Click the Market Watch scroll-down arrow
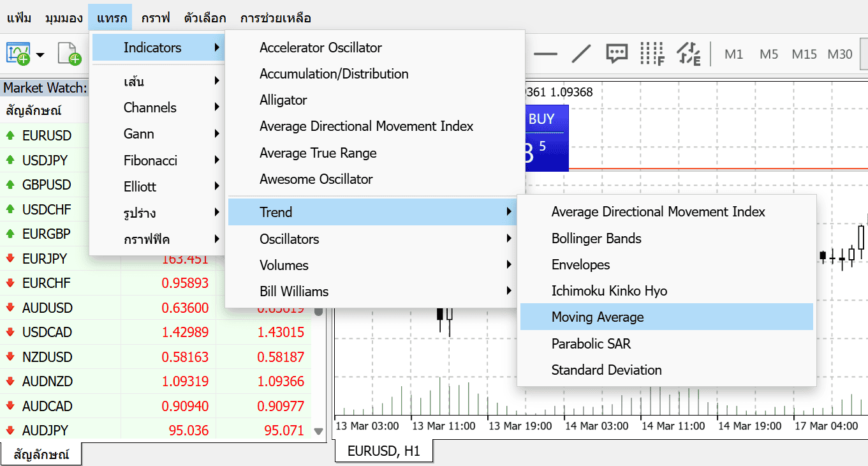The image size is (868, 466). click(x=319, y=432)
